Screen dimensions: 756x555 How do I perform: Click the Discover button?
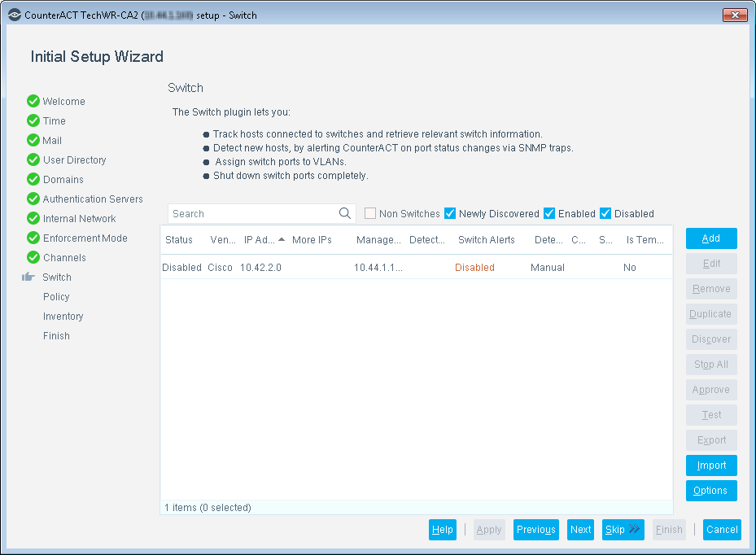tap(711, 339)
